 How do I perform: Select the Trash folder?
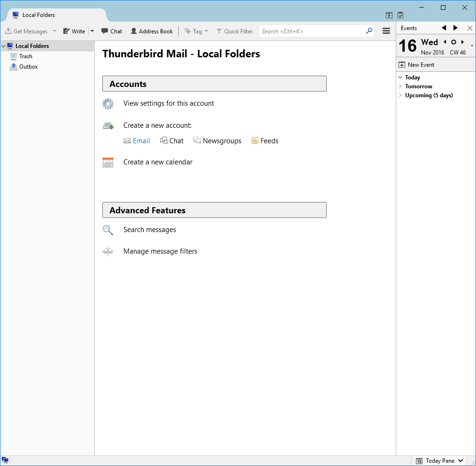[21, 56]
